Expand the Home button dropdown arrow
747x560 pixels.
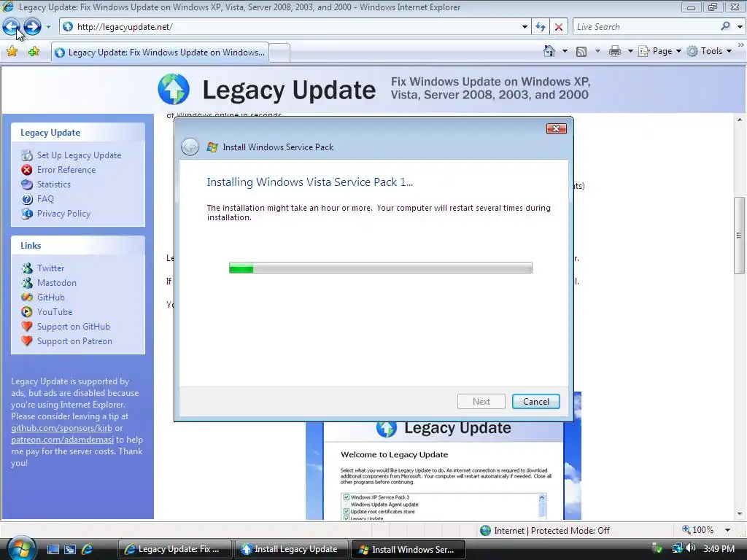pyautogui.click(x=565, y=51)
